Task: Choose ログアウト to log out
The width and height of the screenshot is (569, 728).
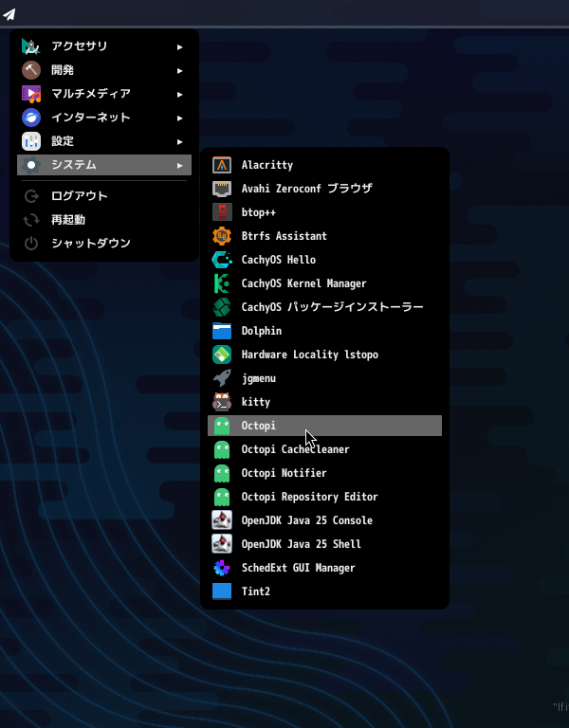Action: [x=104, y=196]
